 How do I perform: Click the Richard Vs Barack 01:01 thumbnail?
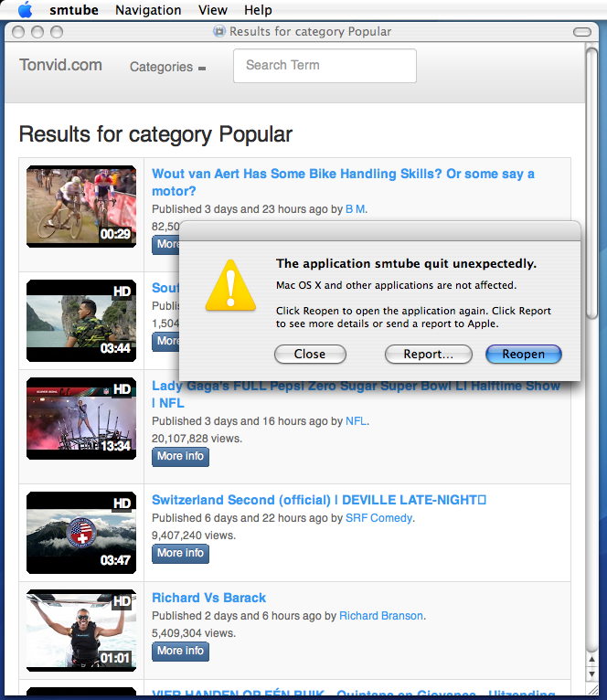[81, 631]
